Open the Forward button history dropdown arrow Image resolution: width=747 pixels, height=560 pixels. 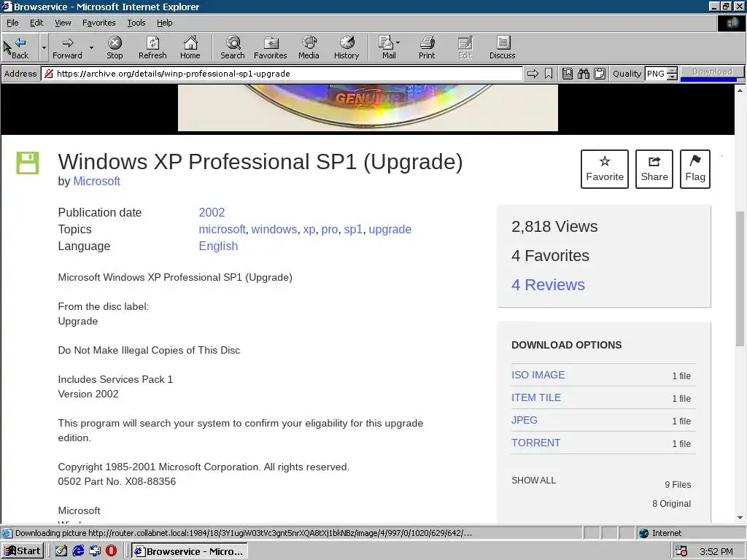coord(91,47)
